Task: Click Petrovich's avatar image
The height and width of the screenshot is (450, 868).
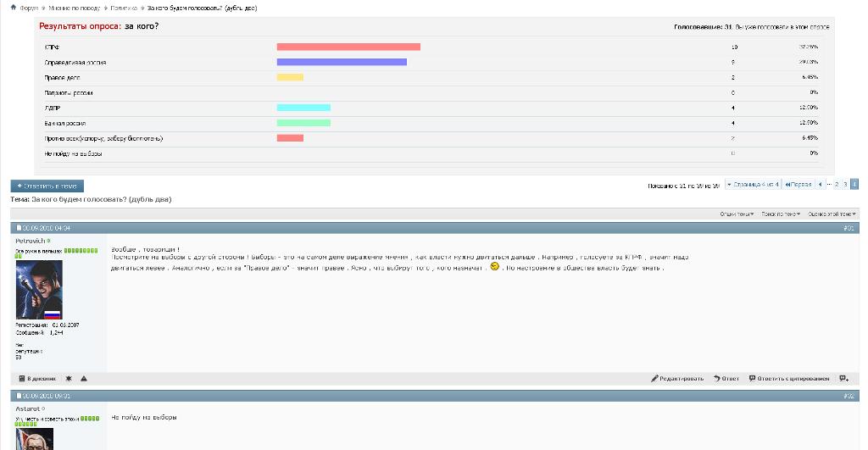Action: (39, 290)
